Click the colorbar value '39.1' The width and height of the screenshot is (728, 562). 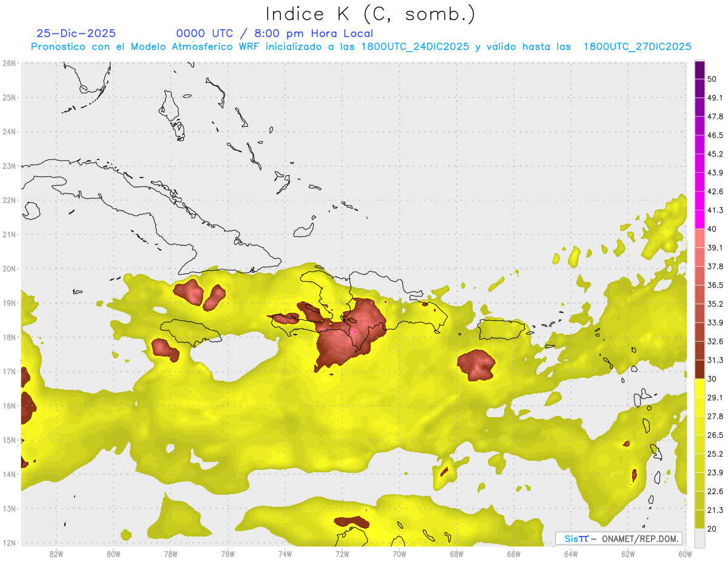(x=715, y=247)
